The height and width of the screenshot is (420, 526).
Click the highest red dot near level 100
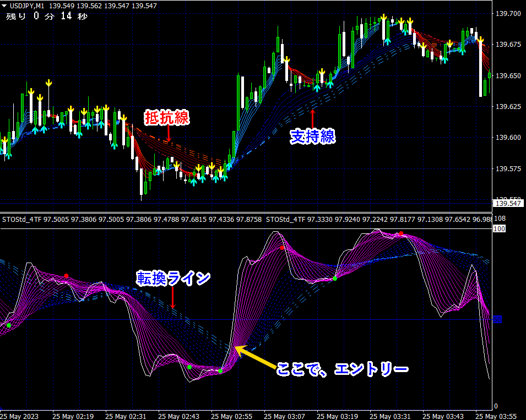click(401, 234)
